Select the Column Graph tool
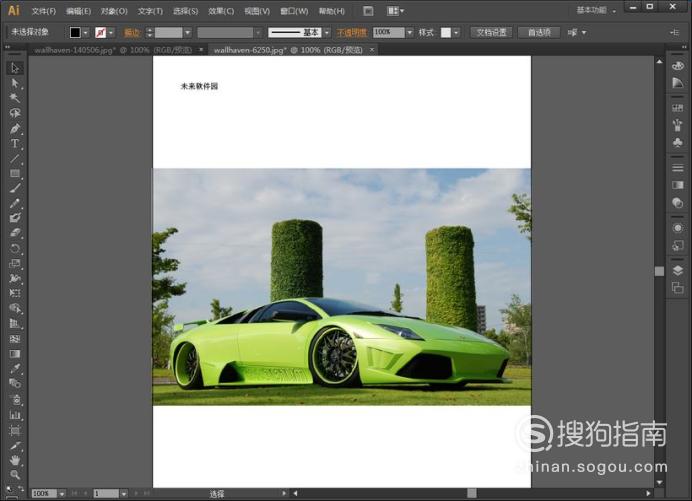This screenshot has height=501, width=692. click(15, 415)
